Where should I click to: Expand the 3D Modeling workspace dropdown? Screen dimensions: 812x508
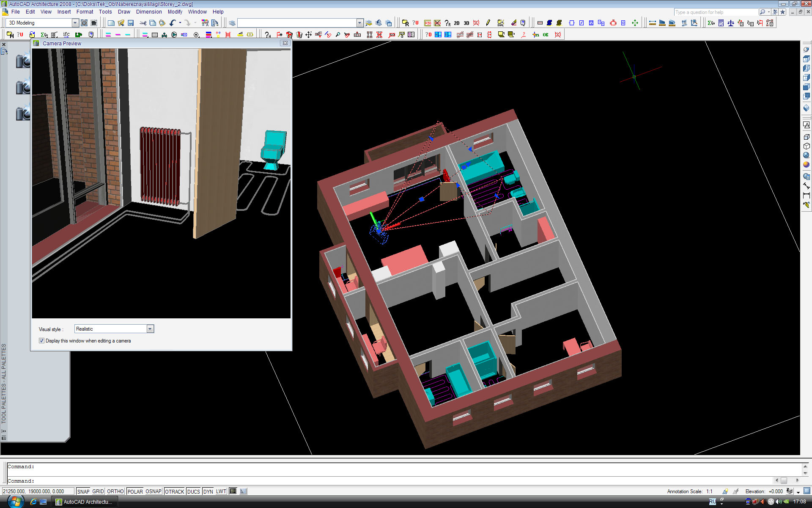coord(75,23)
